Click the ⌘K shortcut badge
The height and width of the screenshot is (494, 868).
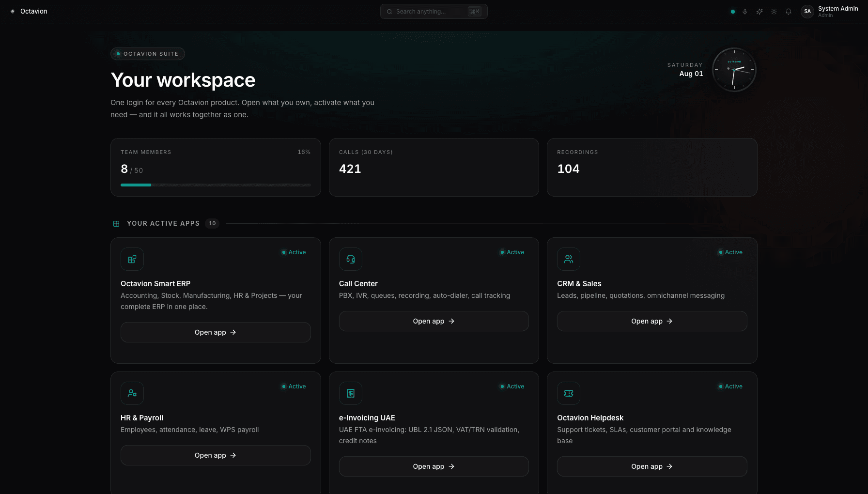(475, 12)
